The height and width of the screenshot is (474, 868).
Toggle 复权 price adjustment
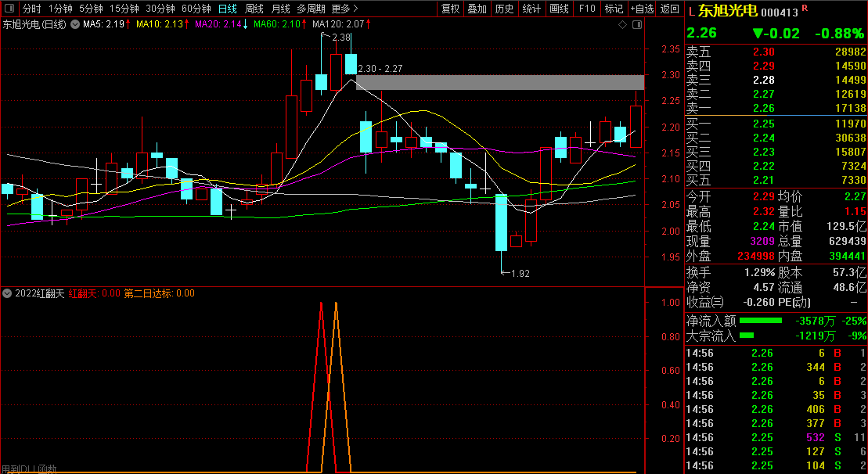[x=450, y=9]
